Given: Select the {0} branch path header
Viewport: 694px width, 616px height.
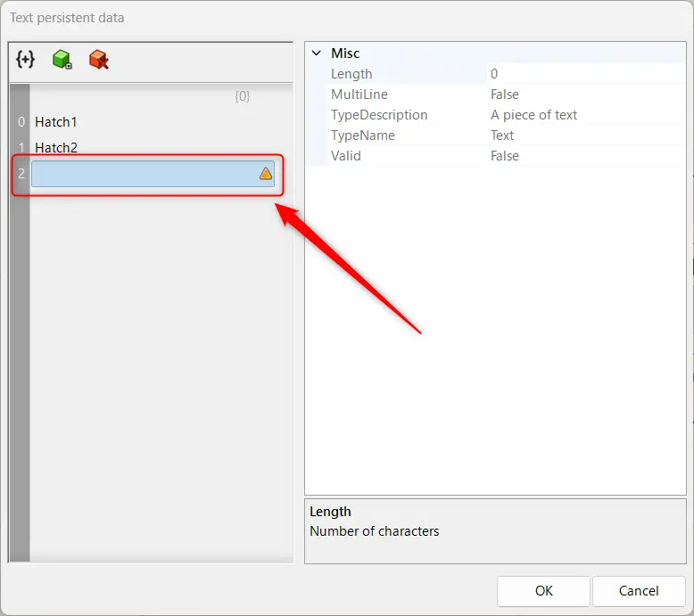Looking at the screenshot, I should [242, 95].
